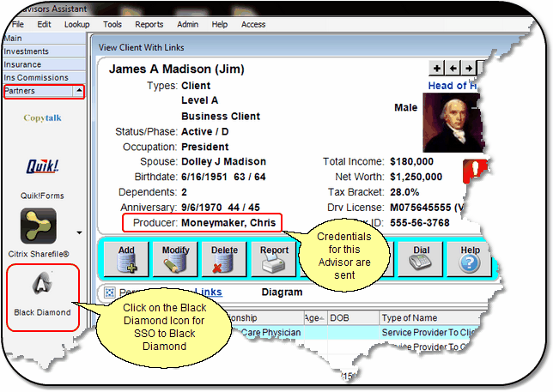Switch to the Diagram tab
Screen dimensions: 553x392
(281, 292)
